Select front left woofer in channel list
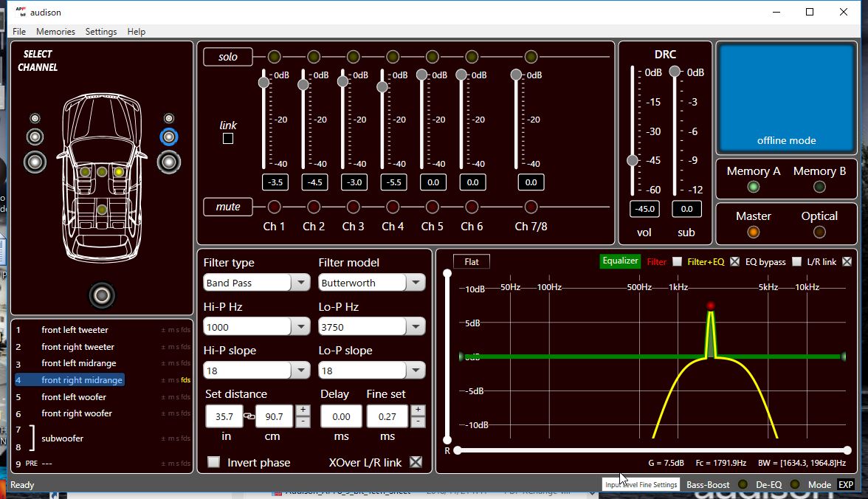 click(74, 396)
